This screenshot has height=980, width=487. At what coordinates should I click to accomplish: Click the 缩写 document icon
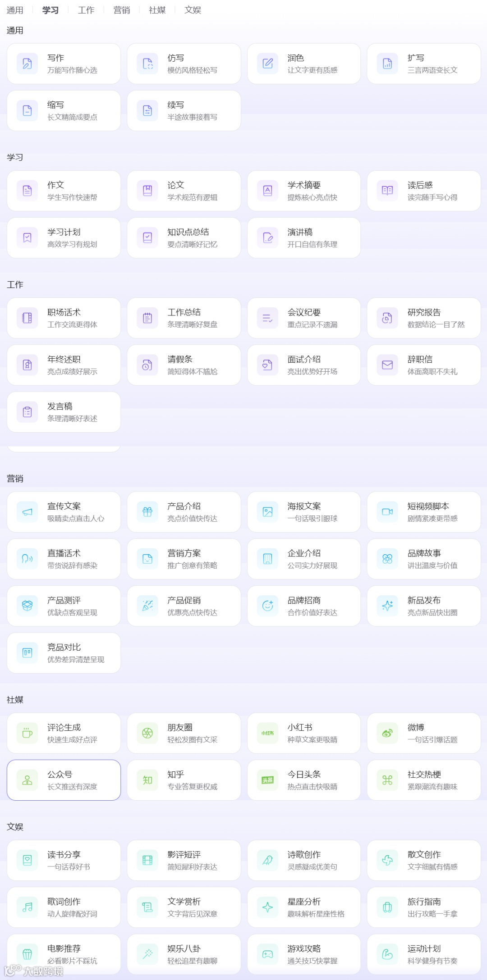click(28, 110)
